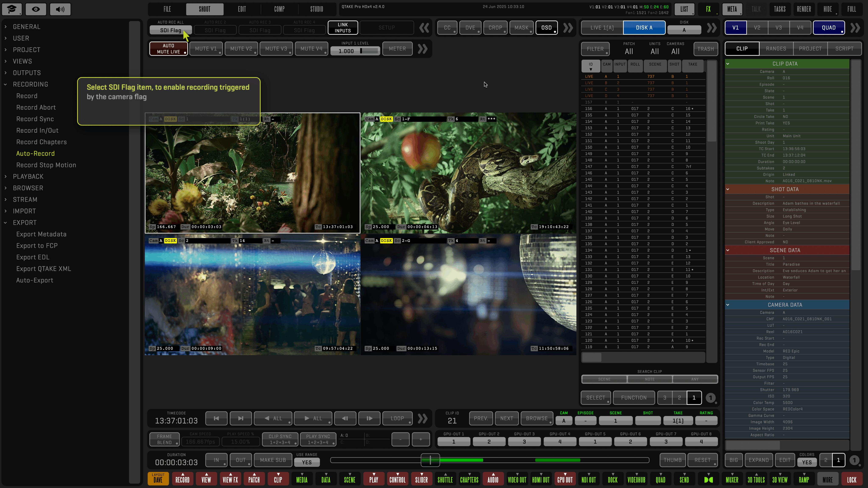Toggle the OSD overlay button
Viewport: 868px width, 488px height.
[546, 28]
